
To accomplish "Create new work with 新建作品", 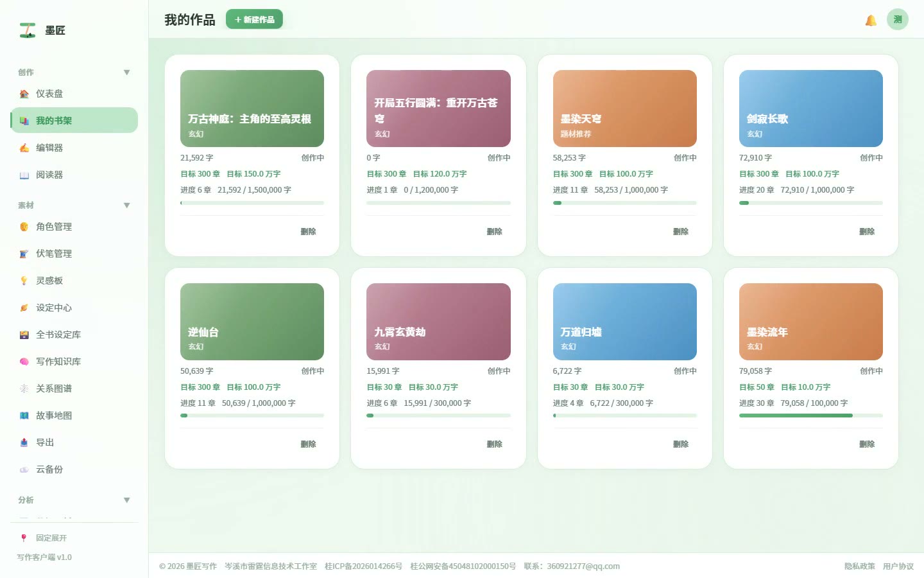I will [x=254, y=19].
